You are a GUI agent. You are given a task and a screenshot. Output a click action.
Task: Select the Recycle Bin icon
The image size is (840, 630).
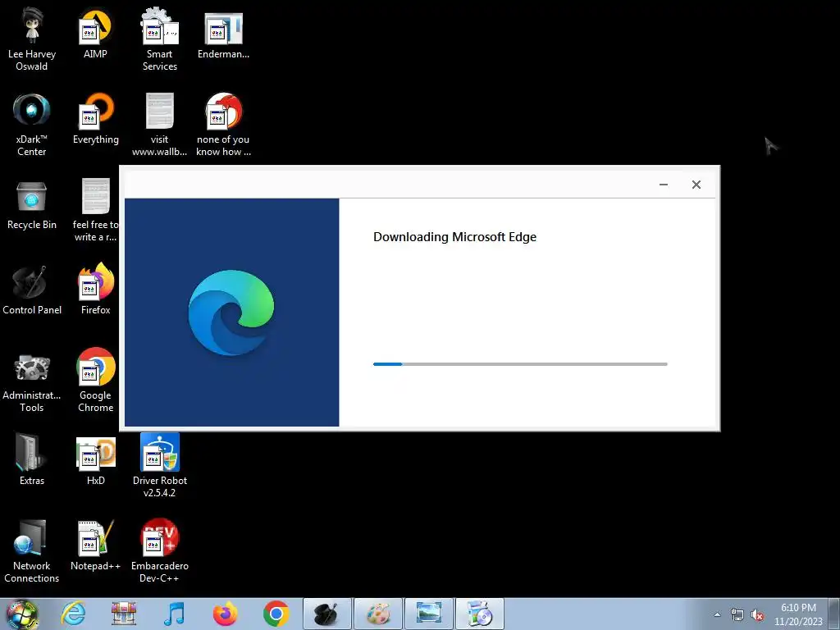[x=32, y=204]
